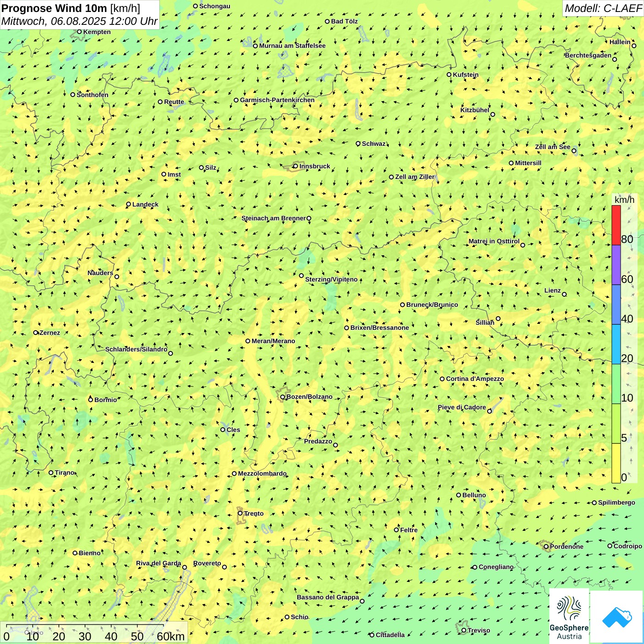
Task: Click the Bormio label
Action: click(x=105, y=400)
